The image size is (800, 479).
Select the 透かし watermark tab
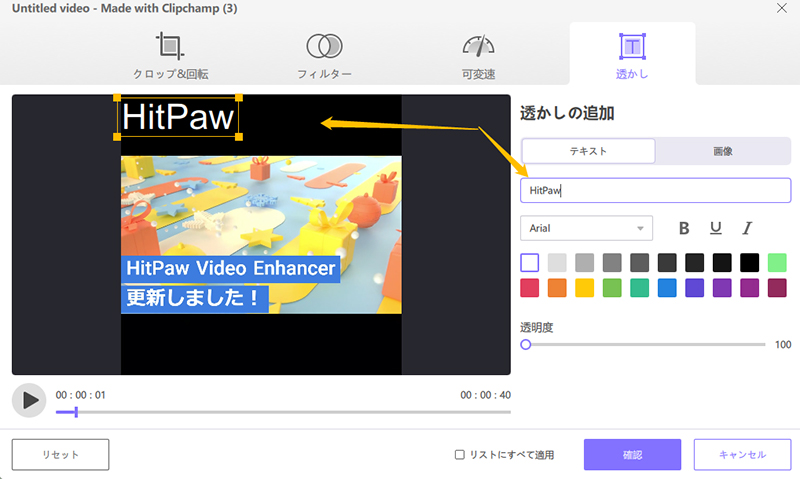pyautogui.click(x=632, y=55)
